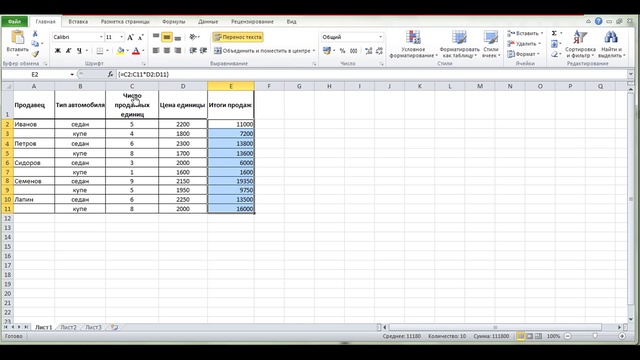The width and height of the screenshot is (640, 360).
Task: Open the Excel Help question mark icon
Action: point(598,21)
